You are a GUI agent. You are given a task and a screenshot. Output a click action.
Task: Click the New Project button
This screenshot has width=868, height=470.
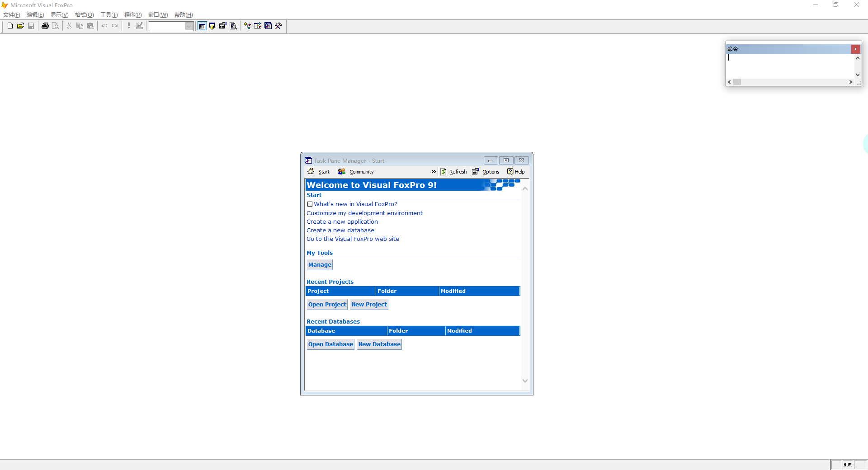click(x=368, y=304)
